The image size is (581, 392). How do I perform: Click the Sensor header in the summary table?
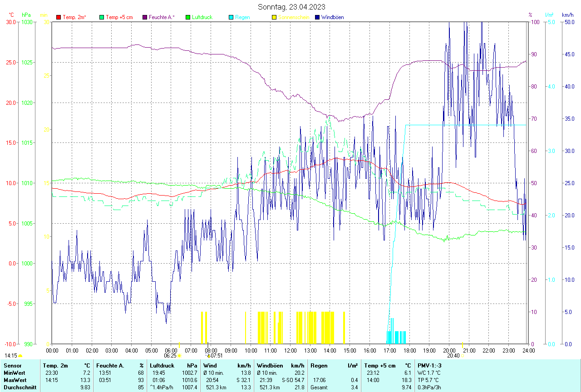(12, 365)
